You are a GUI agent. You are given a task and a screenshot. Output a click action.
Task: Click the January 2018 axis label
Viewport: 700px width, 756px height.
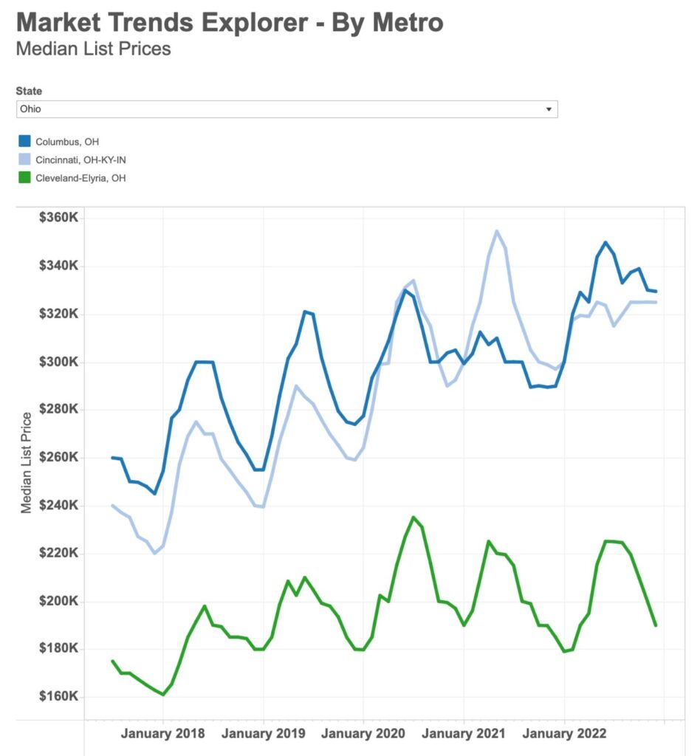coord(163,734)
